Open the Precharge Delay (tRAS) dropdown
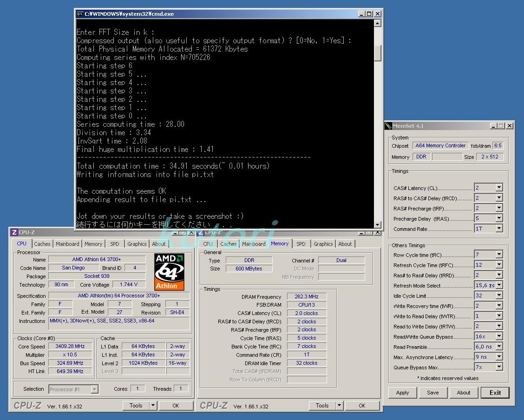524x420 pixels. tap(499, 218)
